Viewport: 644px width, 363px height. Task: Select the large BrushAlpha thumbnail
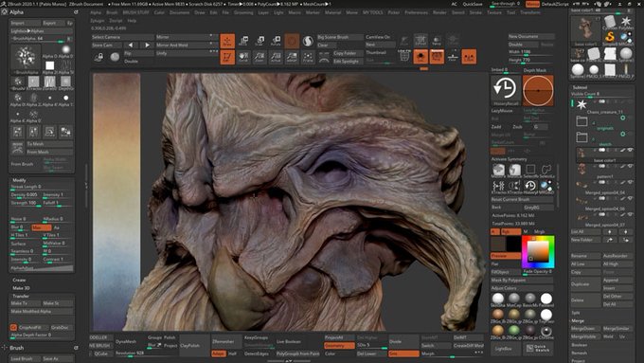click(26, 59)
